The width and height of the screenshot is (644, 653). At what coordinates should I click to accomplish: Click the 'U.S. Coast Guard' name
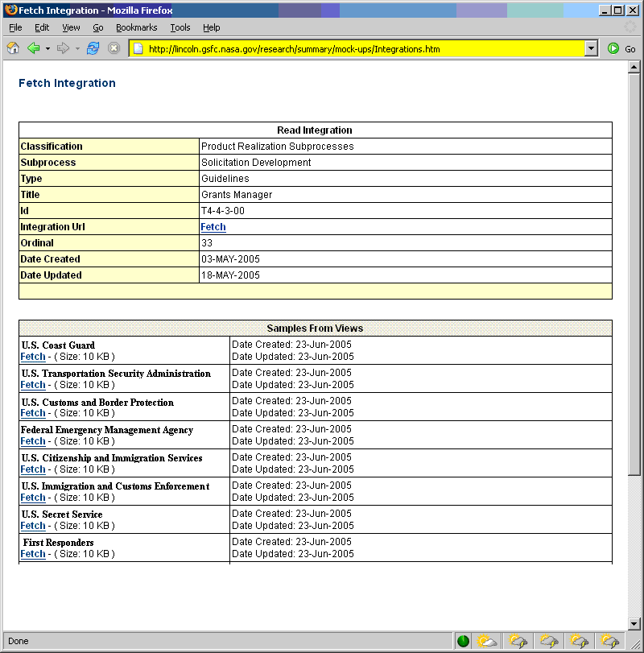[58, 345]
